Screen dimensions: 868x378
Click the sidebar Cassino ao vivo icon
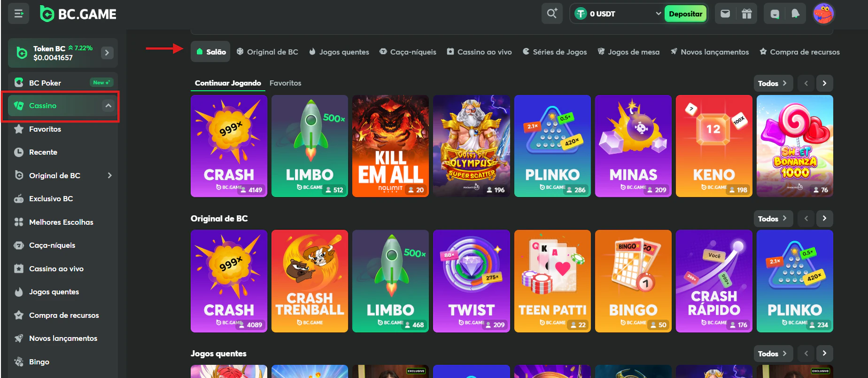tap(19, 268)
